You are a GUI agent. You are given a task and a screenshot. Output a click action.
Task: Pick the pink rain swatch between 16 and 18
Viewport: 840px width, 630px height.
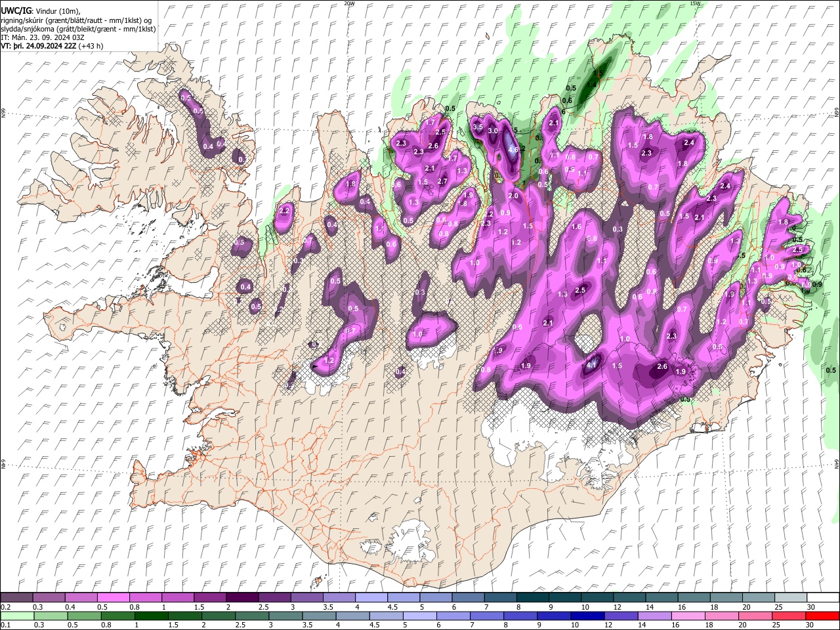(x=688, y=616)
